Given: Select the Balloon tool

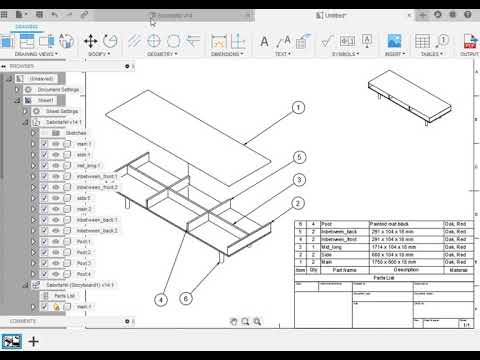Looking at the screenshot, I should pos(442,41).
